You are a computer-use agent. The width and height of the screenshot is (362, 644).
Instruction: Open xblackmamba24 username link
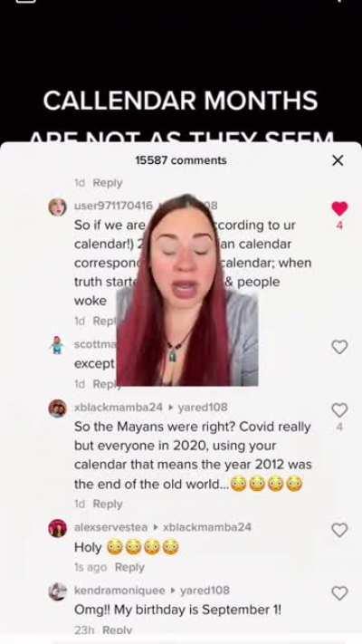(119, 408)
